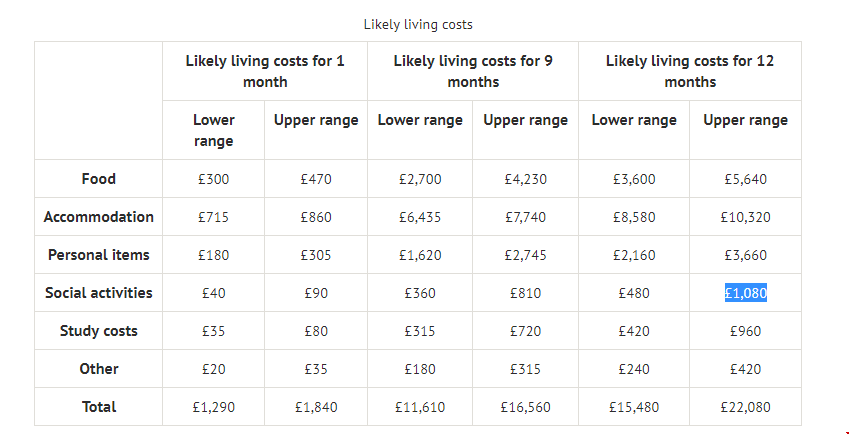This screenshot has height=434, width=849.
Task: Click the £2,700 food cost cell
Action: coord(420,179)
